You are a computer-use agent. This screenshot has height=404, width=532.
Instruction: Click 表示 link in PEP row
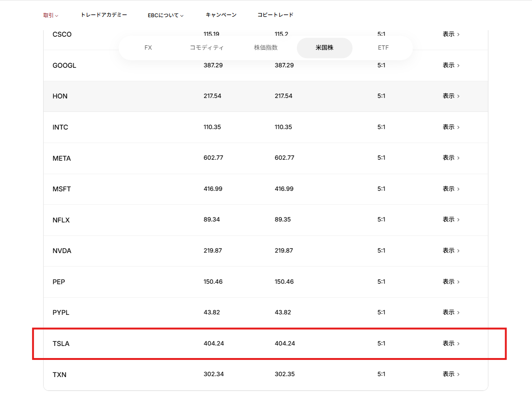click(451, 282)
